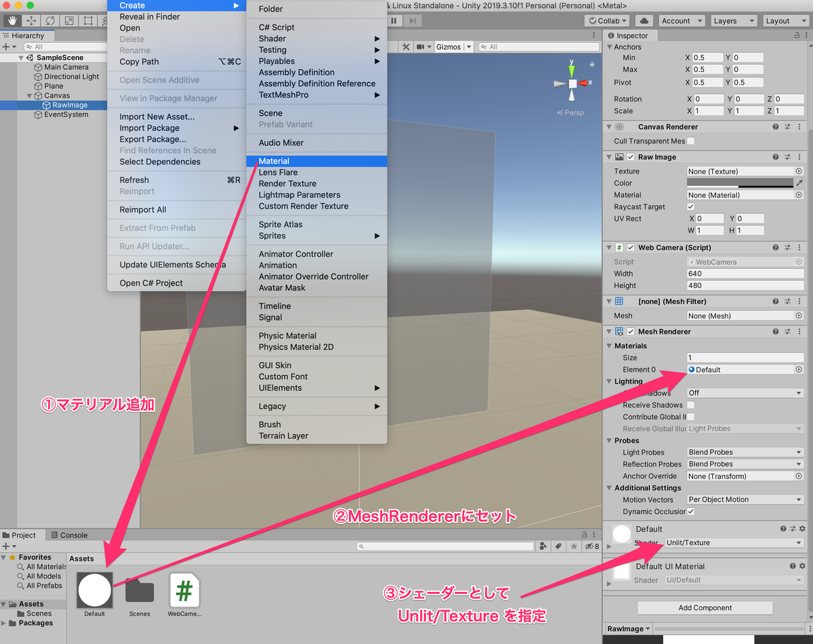813x644 pixels.
Task: Pick texture with object selector circle
Action: pyautogui.click(x=799, y=171)
